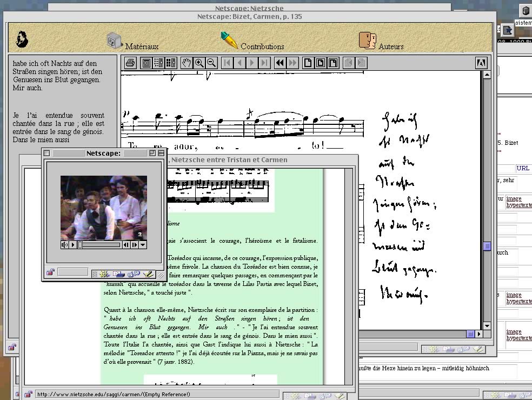The width and height of the screenshot is (532, 400).
Task: Open the Matériaux section
Action: point(132,42)
